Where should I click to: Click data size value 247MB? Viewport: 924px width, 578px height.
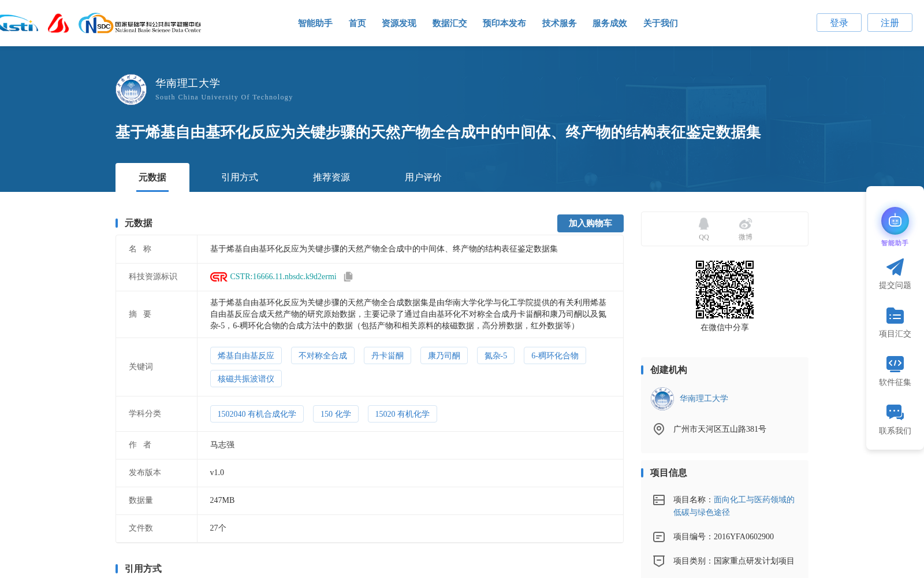tap(222, 500)
